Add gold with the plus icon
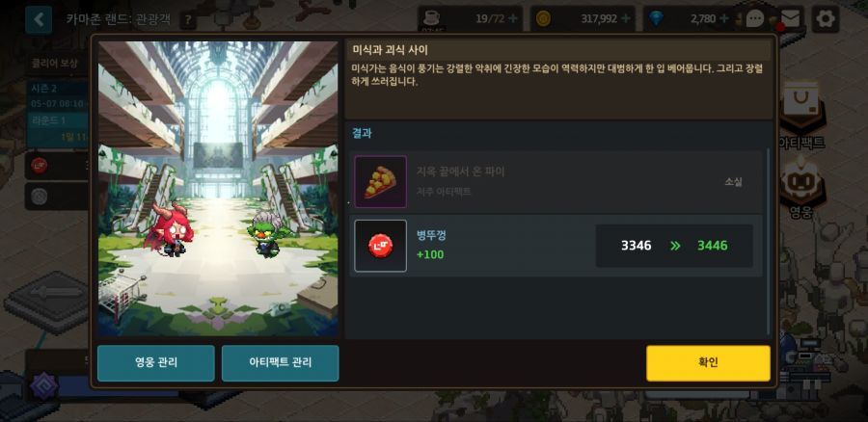This screenshot has height=422, width=868. (x=626, y=19)
